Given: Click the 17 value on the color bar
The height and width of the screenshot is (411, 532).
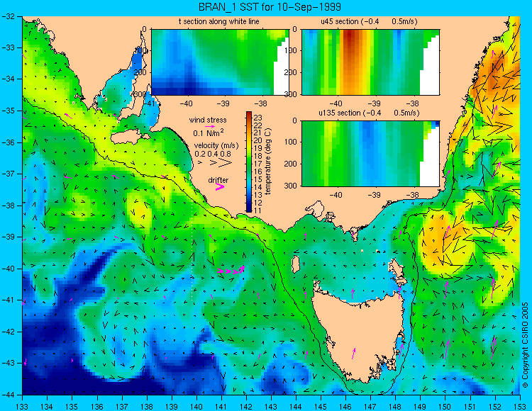Looking at the screenshot, I should pyautogui.click(x=258, y=164).
